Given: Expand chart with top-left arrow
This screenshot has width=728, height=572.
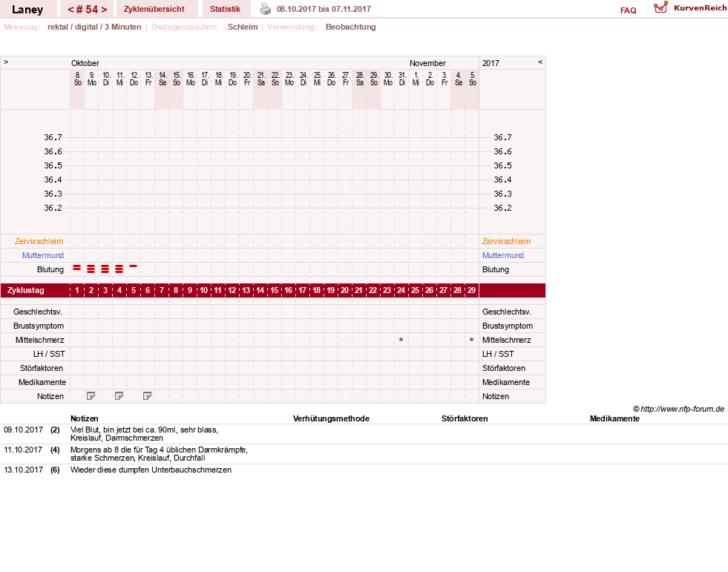Looking at the screenshot, I should (6, 62).
